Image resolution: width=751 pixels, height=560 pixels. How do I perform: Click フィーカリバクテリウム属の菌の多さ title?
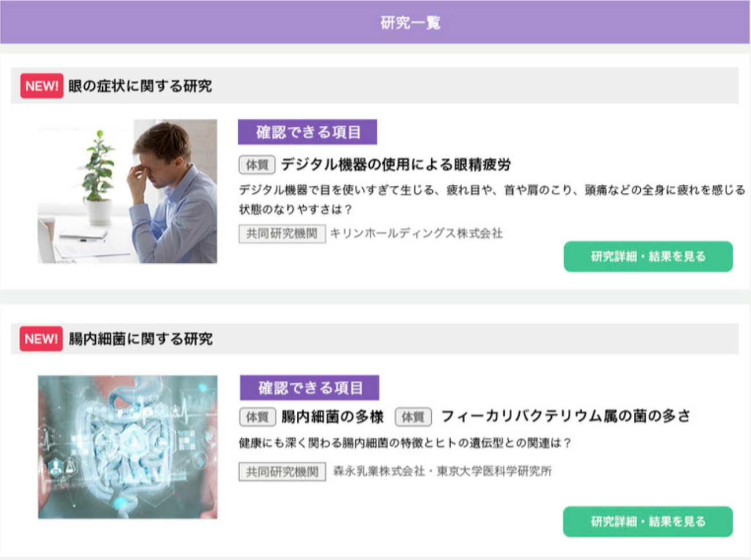566,416
